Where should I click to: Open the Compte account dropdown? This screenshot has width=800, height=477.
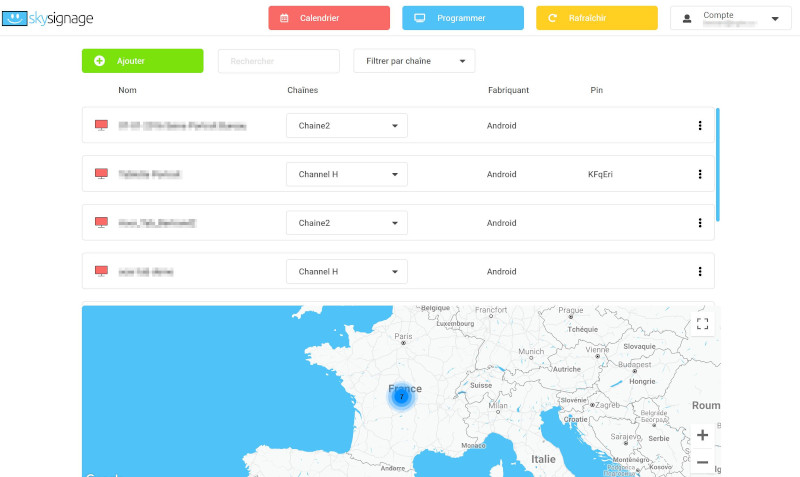[x=731, y=18]
